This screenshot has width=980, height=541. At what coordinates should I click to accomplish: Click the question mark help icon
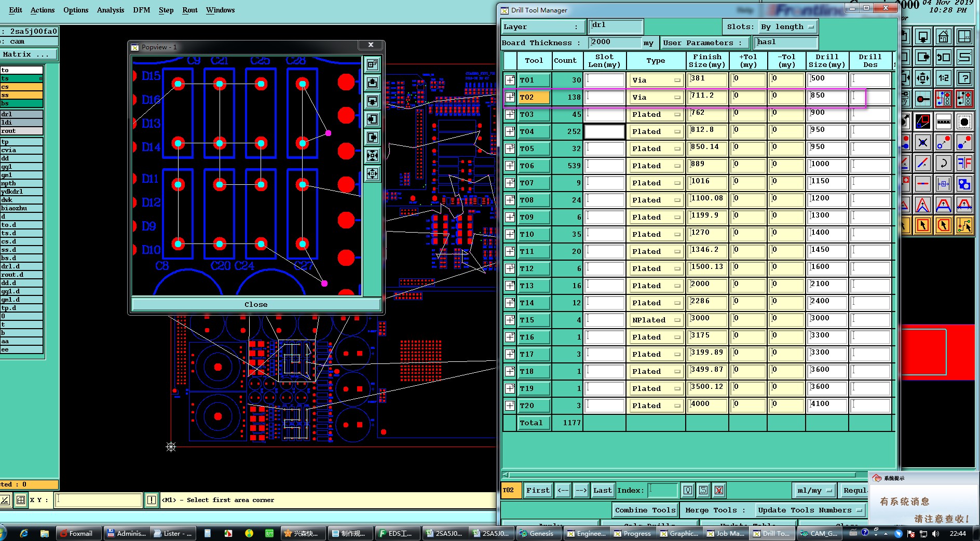pyautogui.click(x=964, y=78)
